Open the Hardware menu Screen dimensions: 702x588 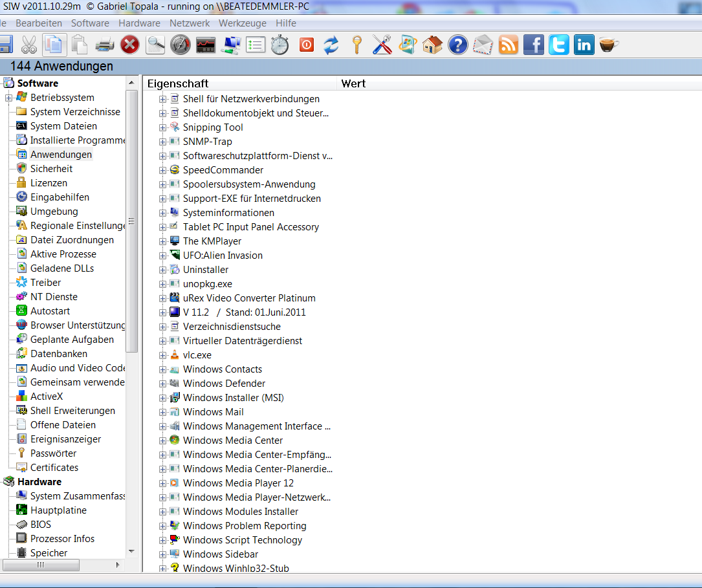(139, 23)
